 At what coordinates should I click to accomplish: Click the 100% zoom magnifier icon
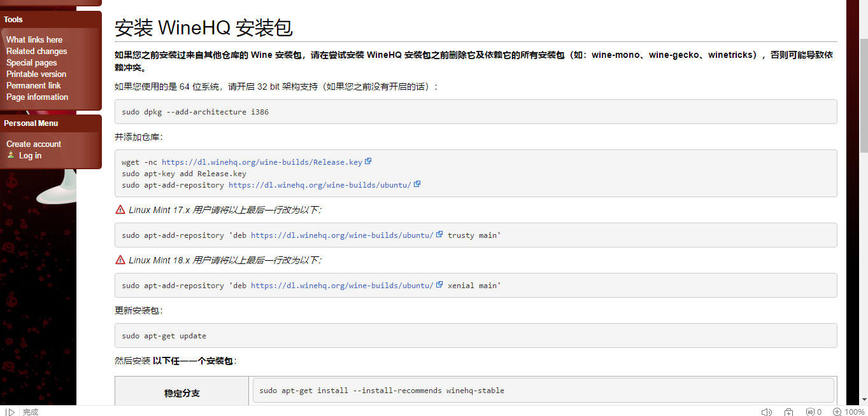[837, 412]
